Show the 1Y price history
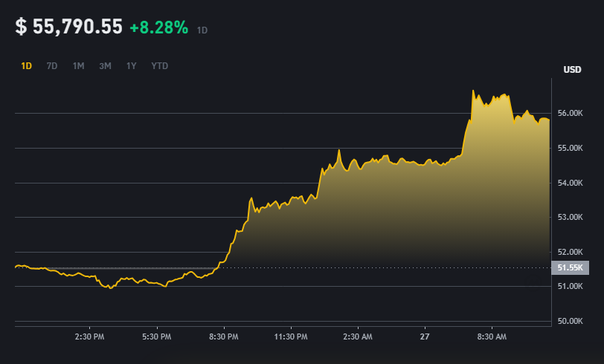This screenshot has height=364, width=604. pyautogui.click(x=132, y=66)
